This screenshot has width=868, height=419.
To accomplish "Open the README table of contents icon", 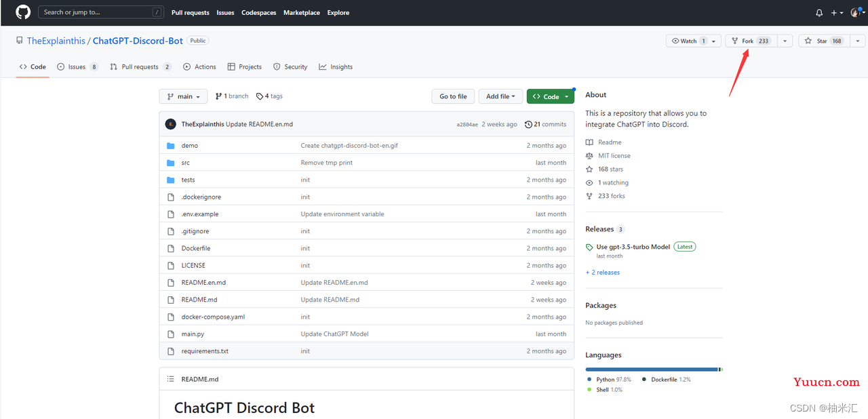I will [170, 379].
